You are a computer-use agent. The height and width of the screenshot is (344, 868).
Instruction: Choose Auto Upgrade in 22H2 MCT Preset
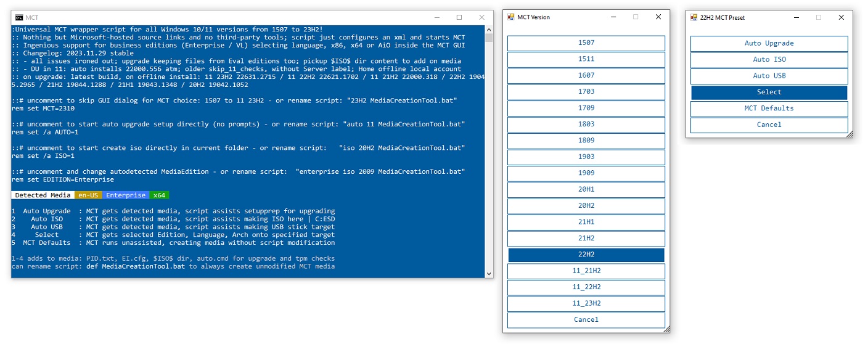point(769,44)
